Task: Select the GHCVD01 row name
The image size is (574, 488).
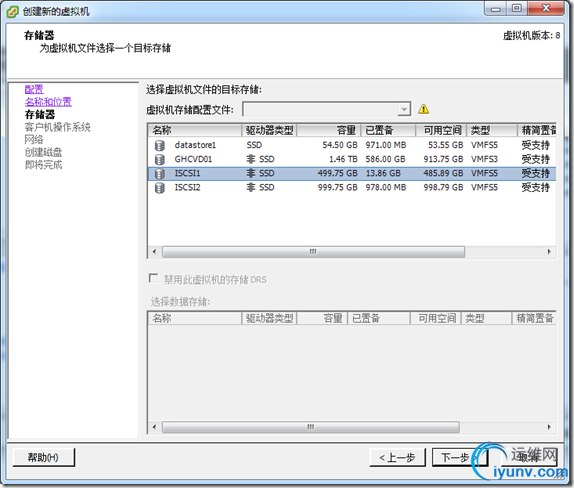Action: (x=193, y=159)
